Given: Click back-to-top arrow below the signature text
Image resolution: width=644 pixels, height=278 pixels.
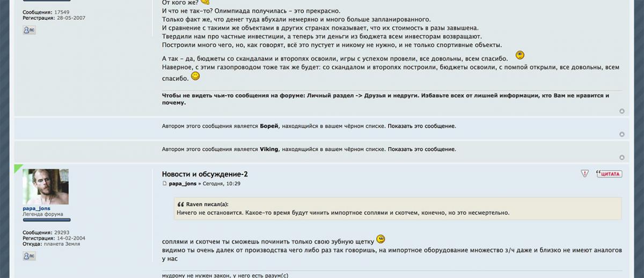Looking at the screenshot, I should [622, 111].
